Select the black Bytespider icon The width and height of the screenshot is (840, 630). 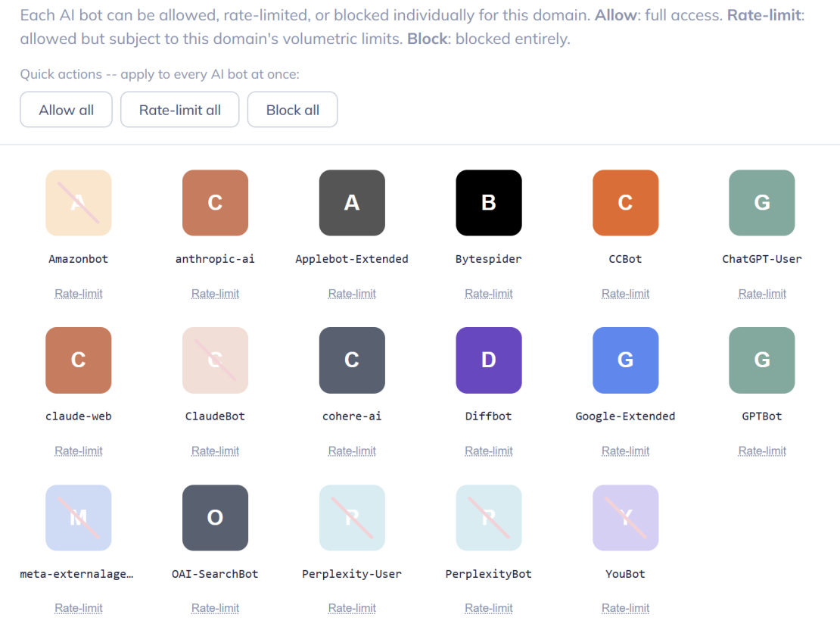(x=489, y=203)
